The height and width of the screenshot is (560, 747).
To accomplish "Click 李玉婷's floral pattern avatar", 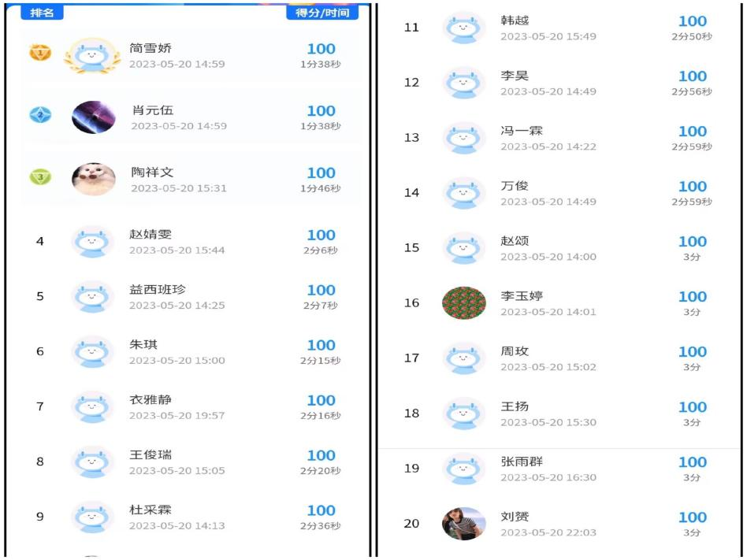I will coord(463,302).
